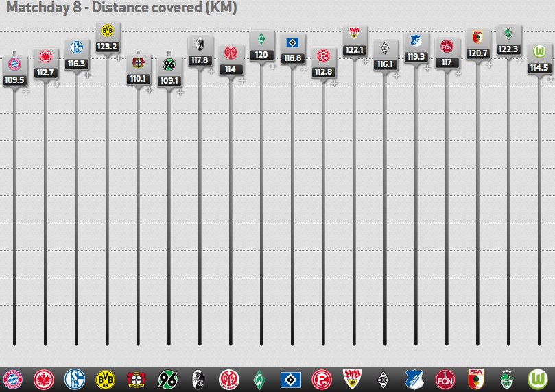Image resolution: width=555 pixels, height=392 pixels.
Task: Click the '112.8' value label
Action: (x=323, y=72)
